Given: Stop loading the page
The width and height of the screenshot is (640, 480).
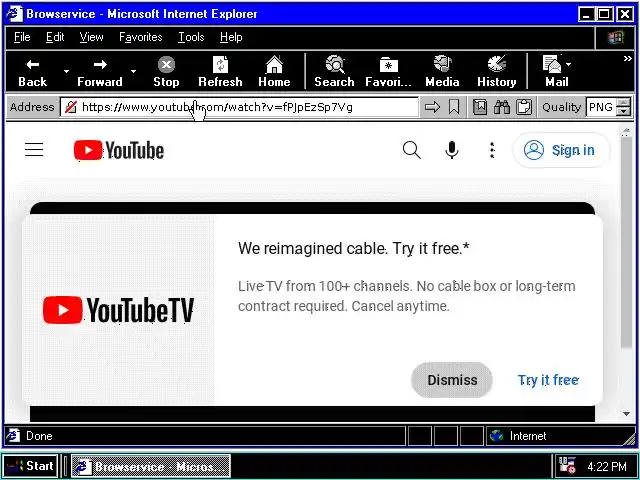Looking at the screenshot, I should (166, 72).
